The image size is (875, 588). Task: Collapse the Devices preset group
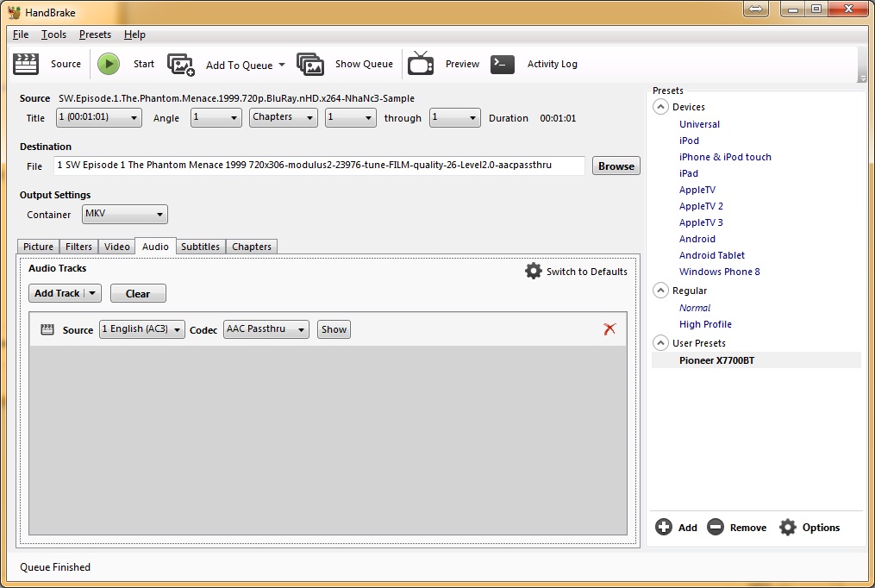click(x=660, y=107)
